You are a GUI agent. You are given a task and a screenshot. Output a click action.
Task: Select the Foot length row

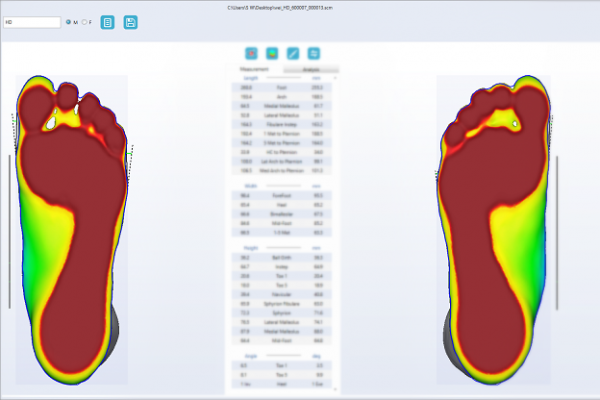(282, 88)
